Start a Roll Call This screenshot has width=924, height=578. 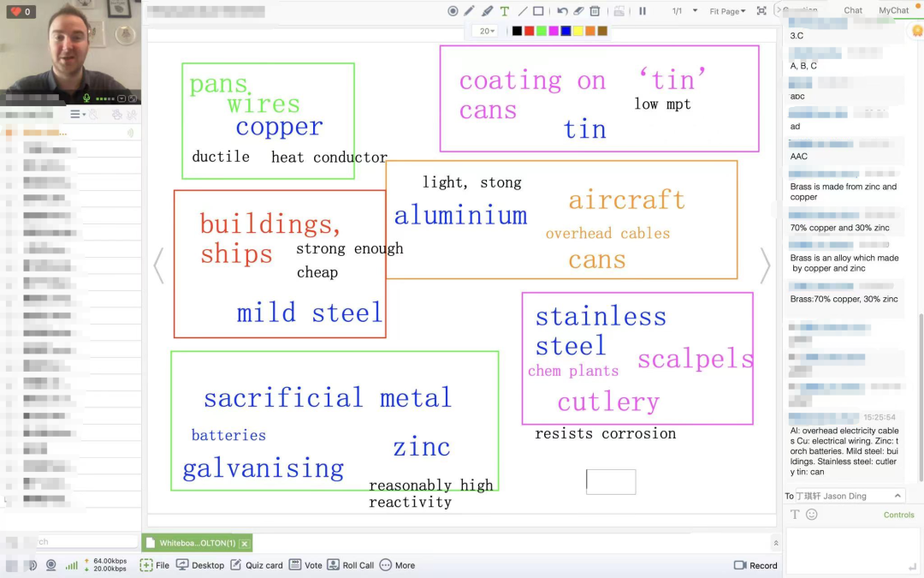pyautogui.click(x=351, y=565)
